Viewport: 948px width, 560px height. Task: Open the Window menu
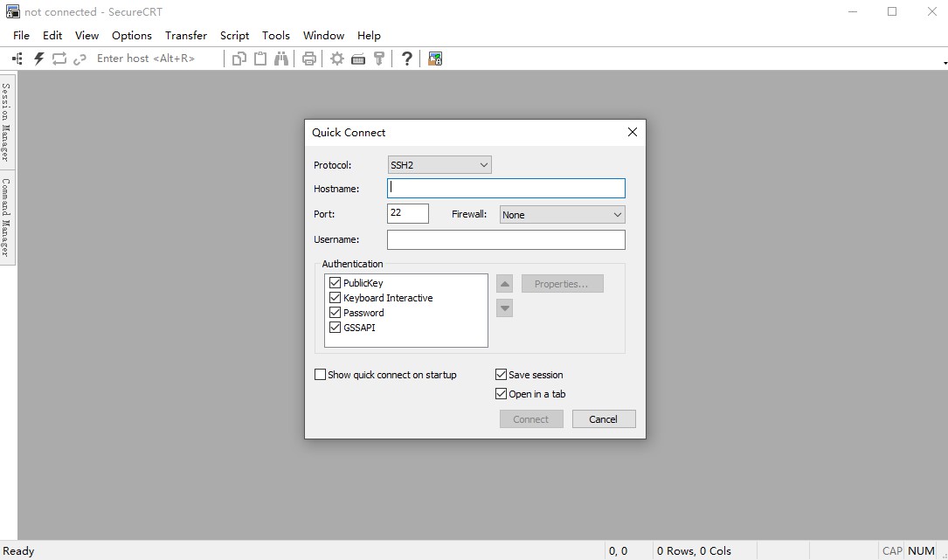pos(323,35)
